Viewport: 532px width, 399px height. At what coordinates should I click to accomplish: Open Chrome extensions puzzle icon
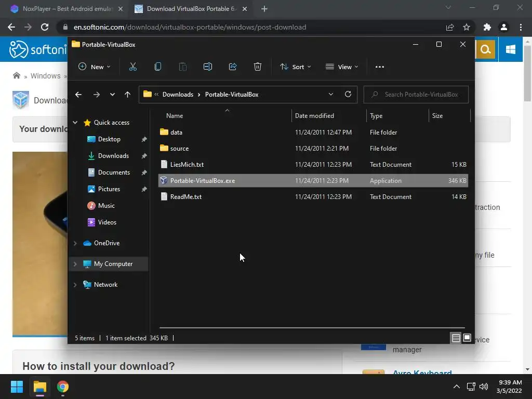[487, 27]
